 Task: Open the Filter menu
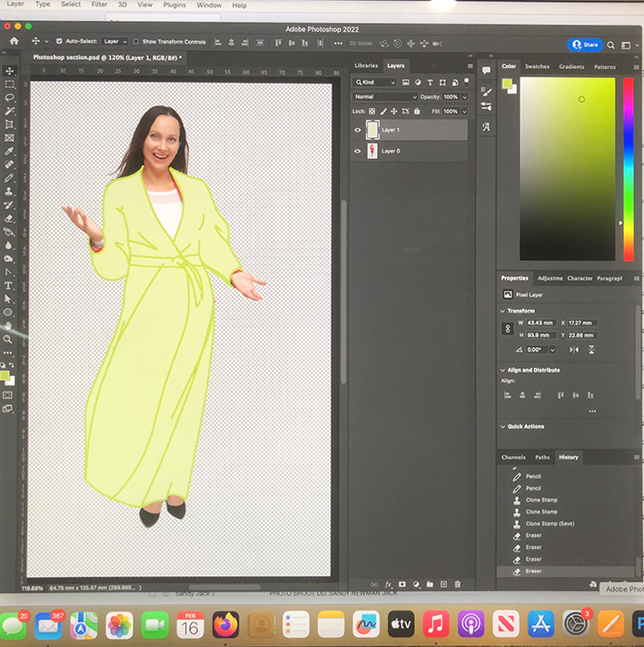(99, 5)
